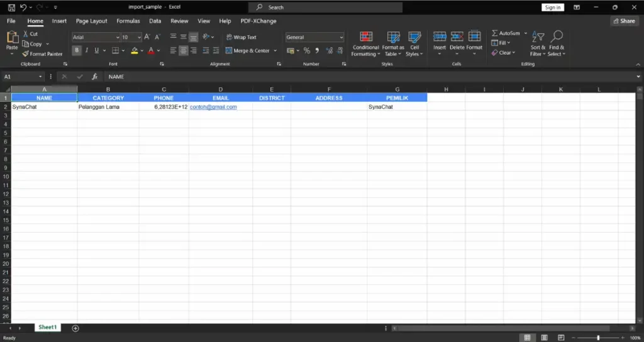This screenshot has width=644, height=342.
Task: Click the Copy button
Action: tap(32, 44)
